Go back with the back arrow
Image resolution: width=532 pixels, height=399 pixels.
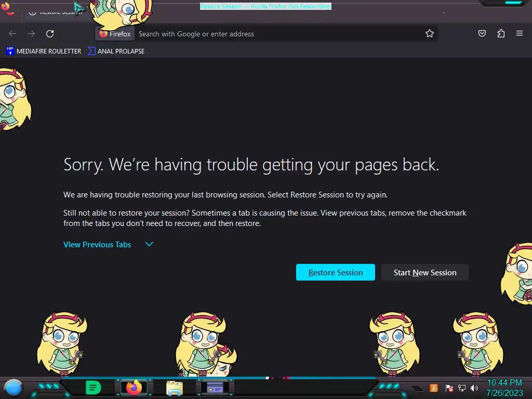12,34
